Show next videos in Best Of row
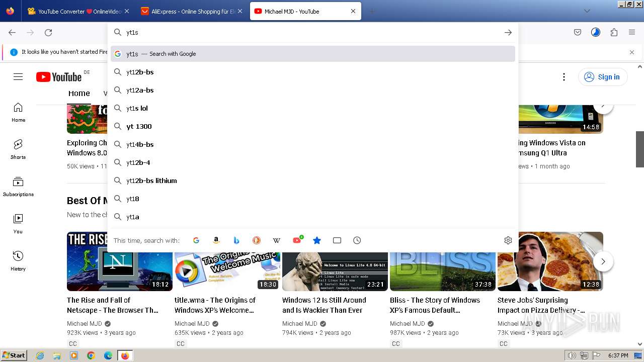The image size is (644, 362). (x=603, y=261)
